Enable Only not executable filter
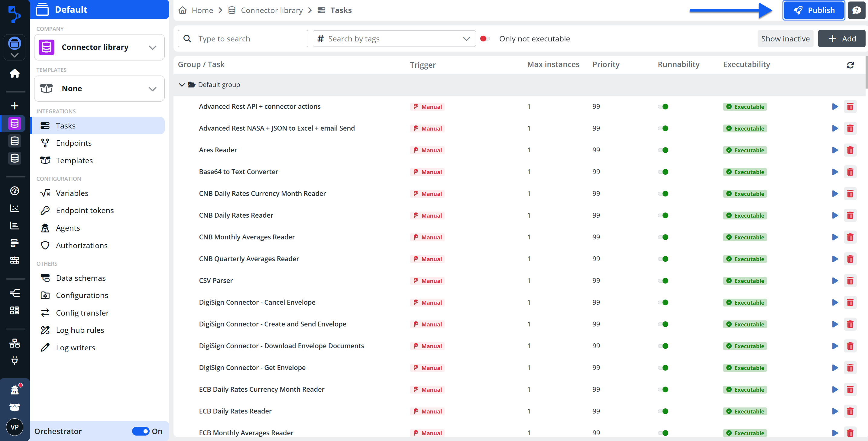 [x=484, y=39]
